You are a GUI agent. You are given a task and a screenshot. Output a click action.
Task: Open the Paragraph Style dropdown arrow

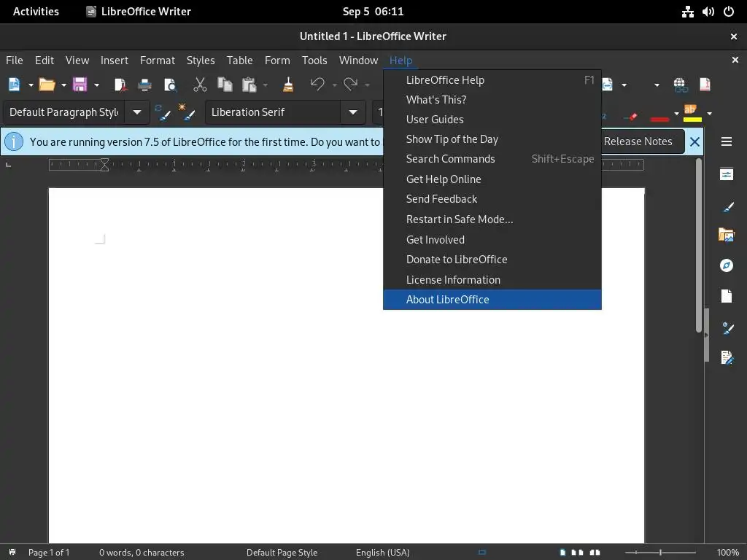[136, 112]
